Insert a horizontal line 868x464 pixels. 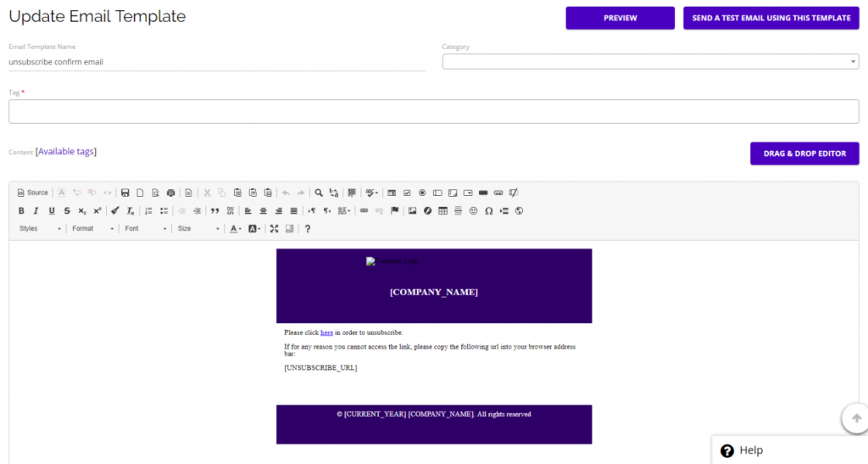tap(458, 210)
